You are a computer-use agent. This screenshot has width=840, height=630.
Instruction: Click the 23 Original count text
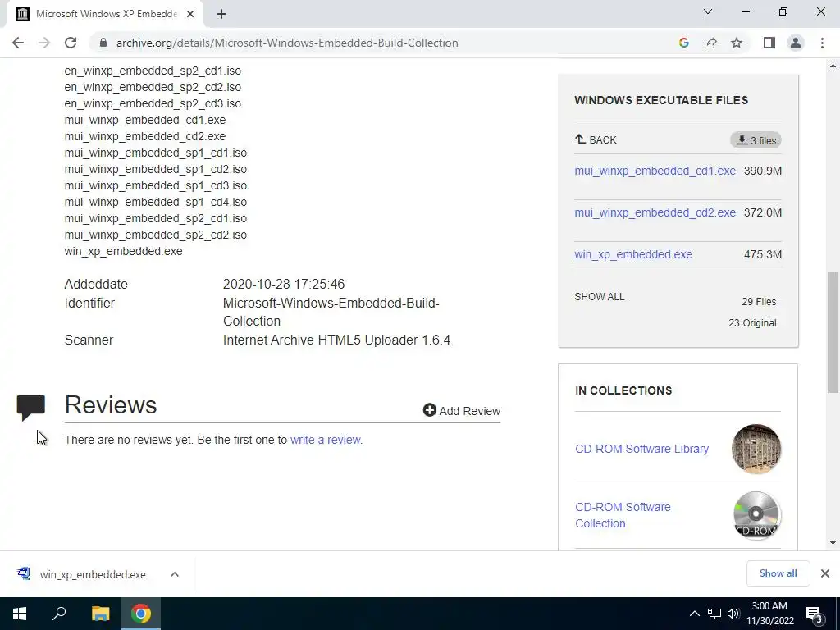[752, 323]
